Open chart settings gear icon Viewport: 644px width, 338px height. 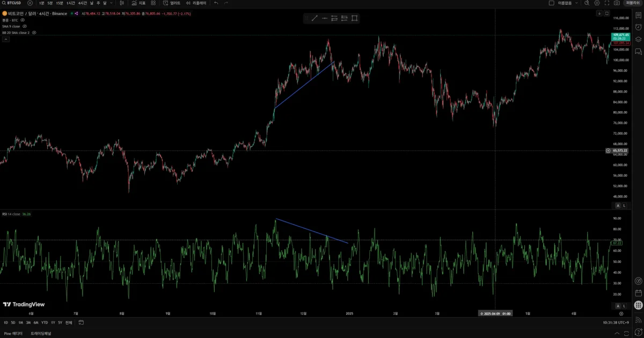pos(597,3)
